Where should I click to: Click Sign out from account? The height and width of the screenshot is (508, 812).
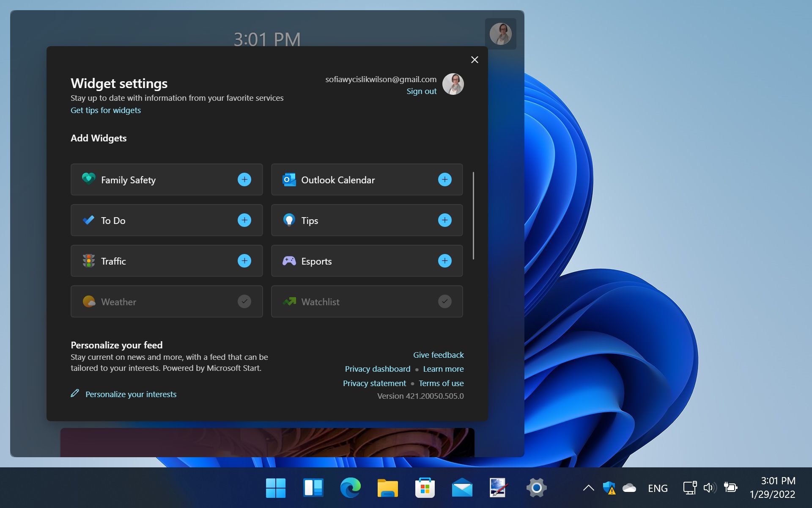coord(422,91)
